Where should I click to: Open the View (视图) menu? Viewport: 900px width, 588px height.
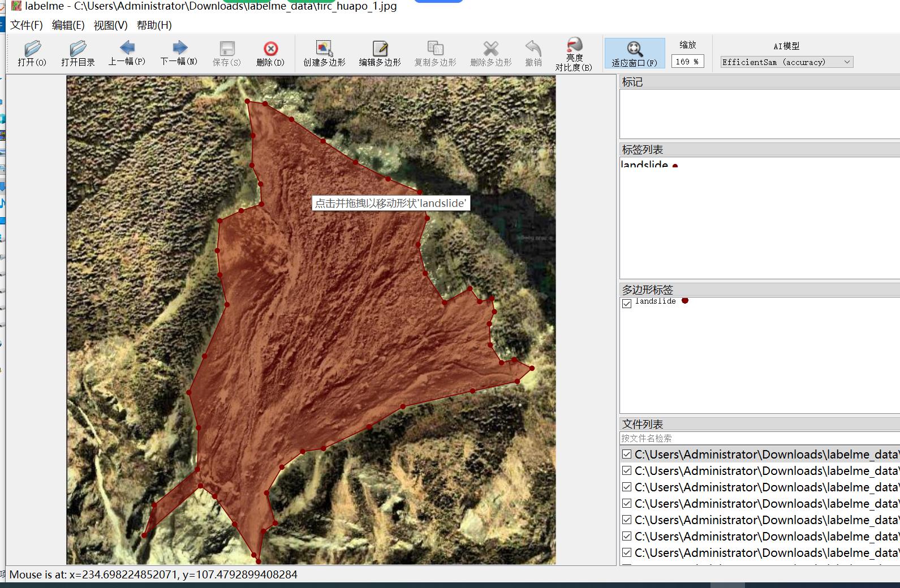tap(110, 25)
